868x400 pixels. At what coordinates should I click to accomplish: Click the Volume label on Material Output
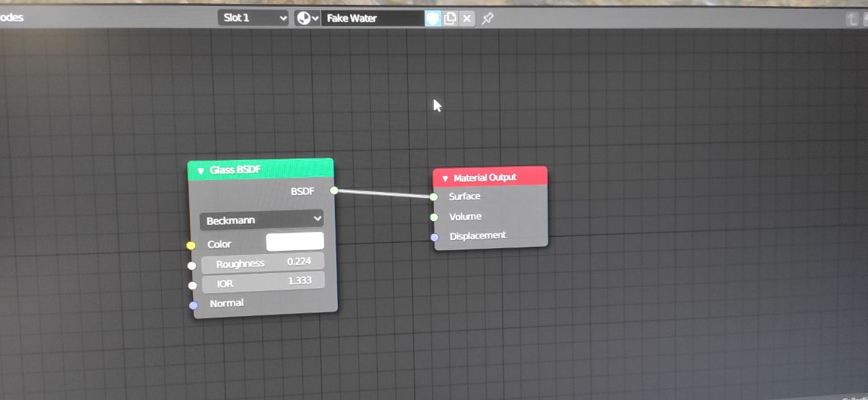click(x=465, y=217)
